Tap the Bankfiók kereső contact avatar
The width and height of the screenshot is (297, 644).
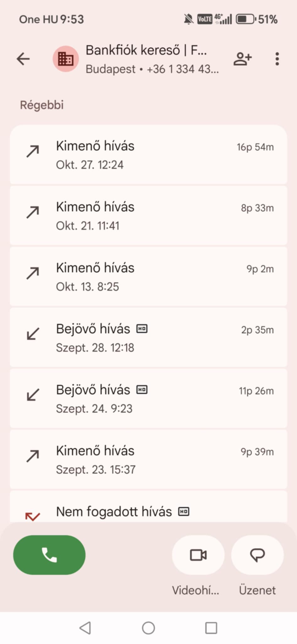65,59
